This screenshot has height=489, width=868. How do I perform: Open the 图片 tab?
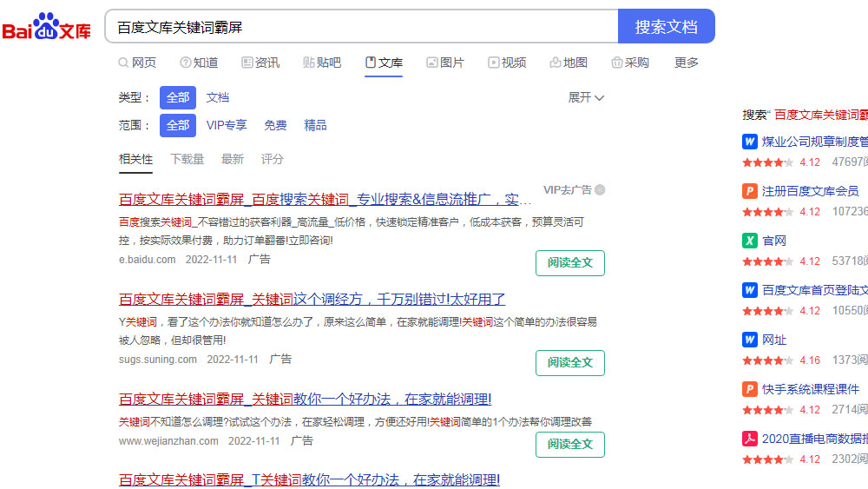click(445, 63)
